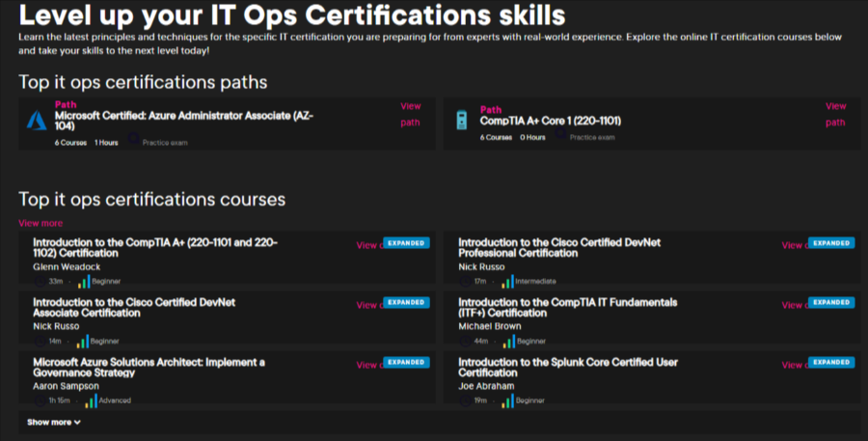The image size is (868, 441).
Task: Click the CompTIA A+ Core 1 path icon
Action: pos(462,121)
